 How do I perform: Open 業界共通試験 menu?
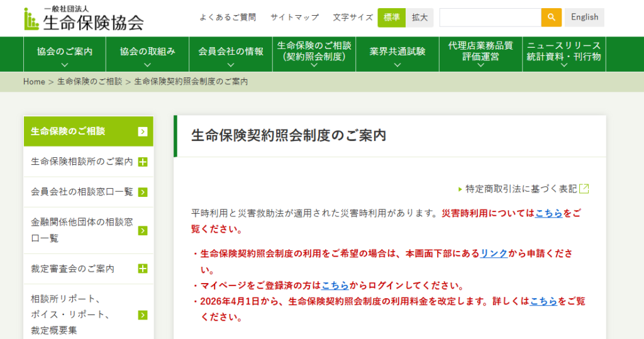(397, 54)
